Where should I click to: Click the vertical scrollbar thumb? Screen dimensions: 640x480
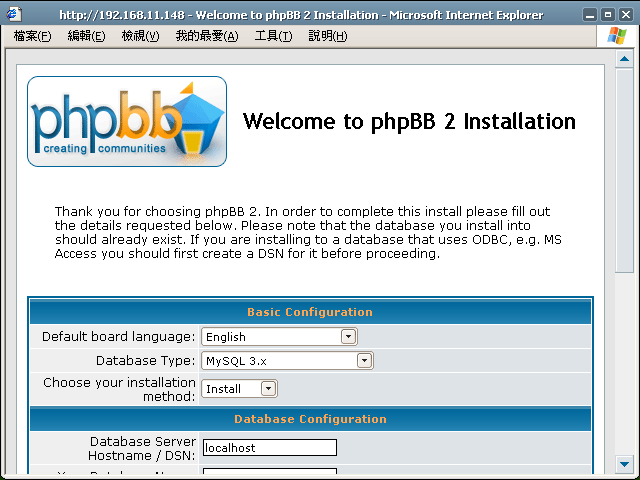(624, 171)
